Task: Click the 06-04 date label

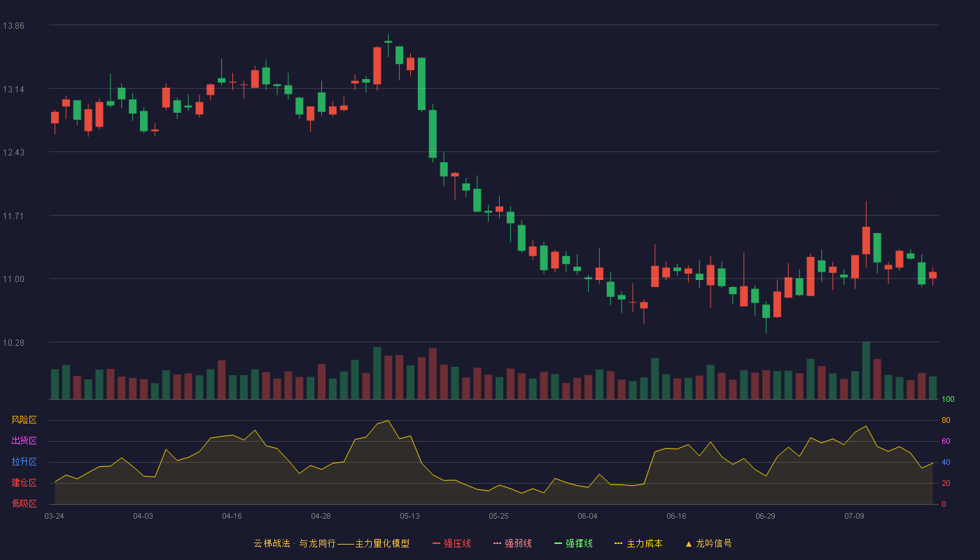Action: click(587, 516)
